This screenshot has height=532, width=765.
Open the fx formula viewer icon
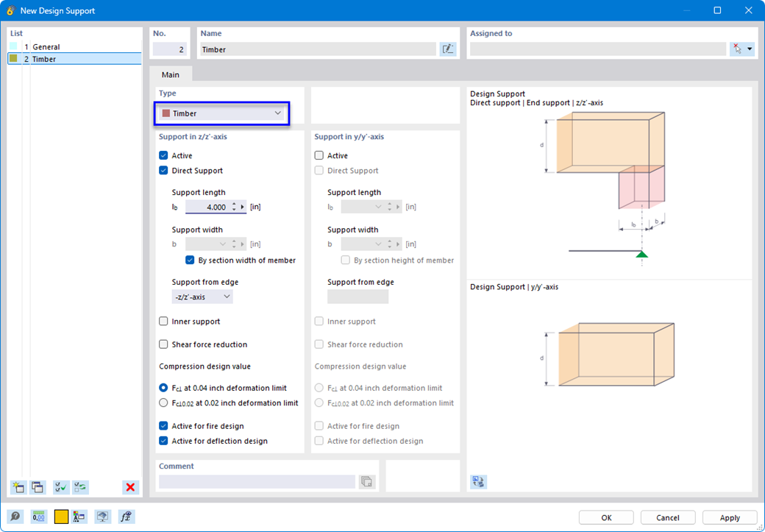point(126,517)
